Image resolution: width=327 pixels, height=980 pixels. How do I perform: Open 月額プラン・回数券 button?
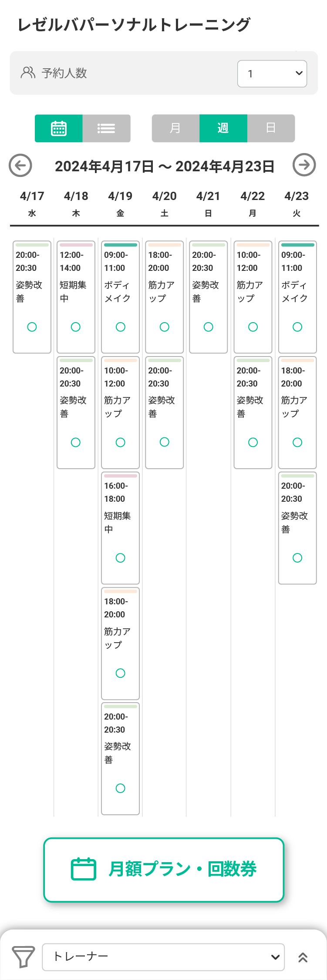tap(164, 870)
